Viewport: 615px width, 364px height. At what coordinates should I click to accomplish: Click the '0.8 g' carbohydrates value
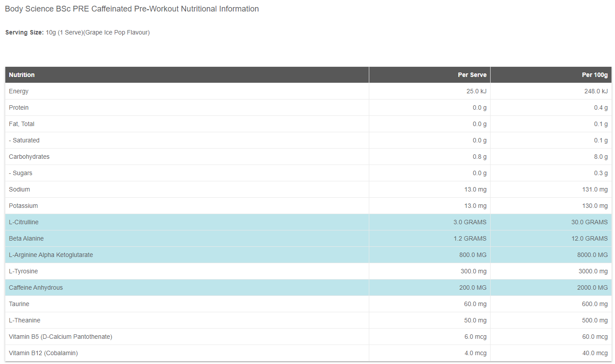tap(480, 157)
